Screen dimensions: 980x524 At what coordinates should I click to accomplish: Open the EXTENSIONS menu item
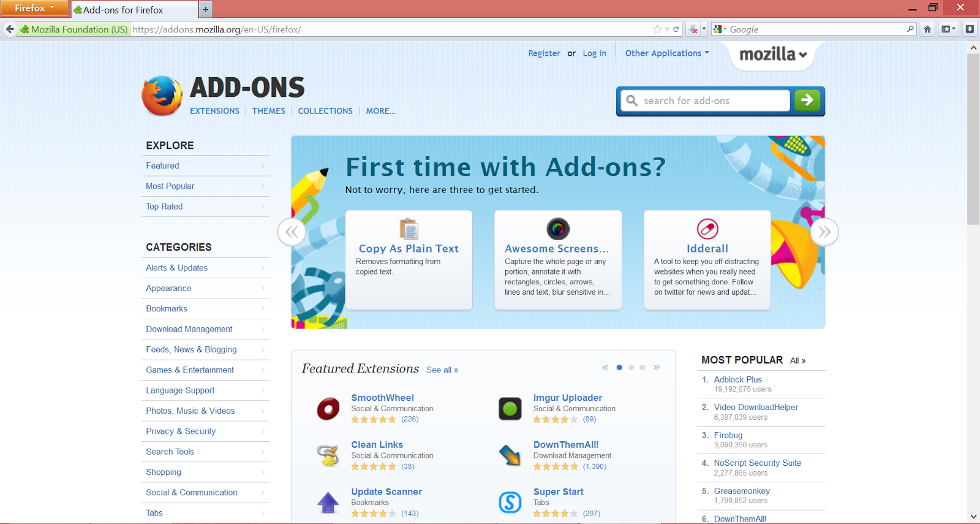tap(214, 111)
